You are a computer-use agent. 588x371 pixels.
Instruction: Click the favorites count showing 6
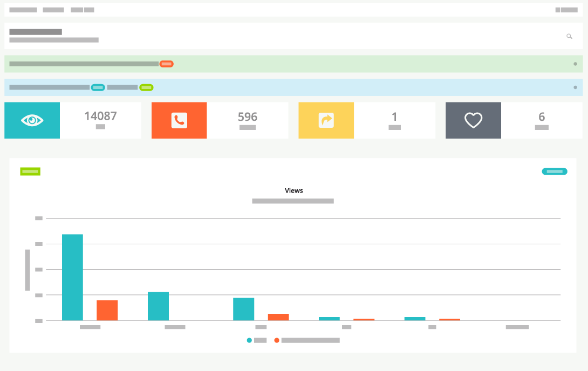542,117
